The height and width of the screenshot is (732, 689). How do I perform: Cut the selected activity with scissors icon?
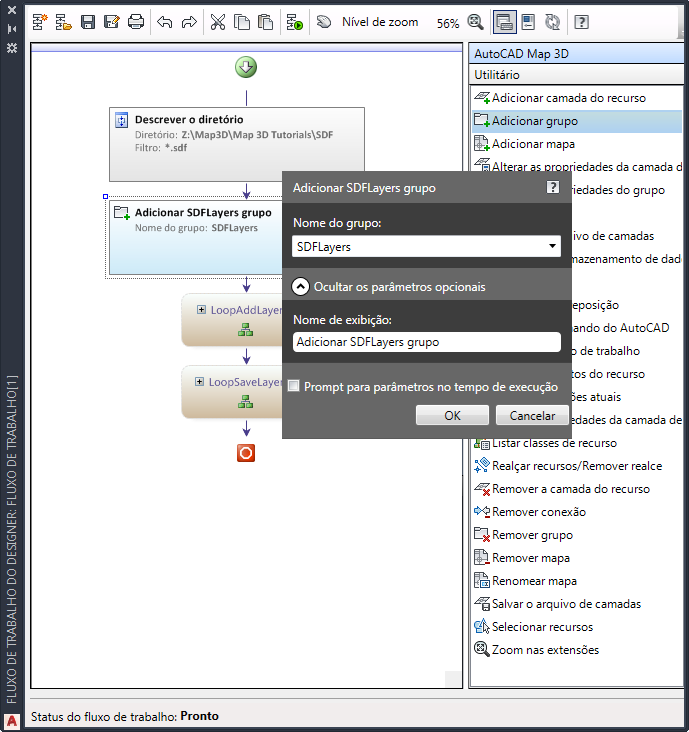tap(218, 22)
